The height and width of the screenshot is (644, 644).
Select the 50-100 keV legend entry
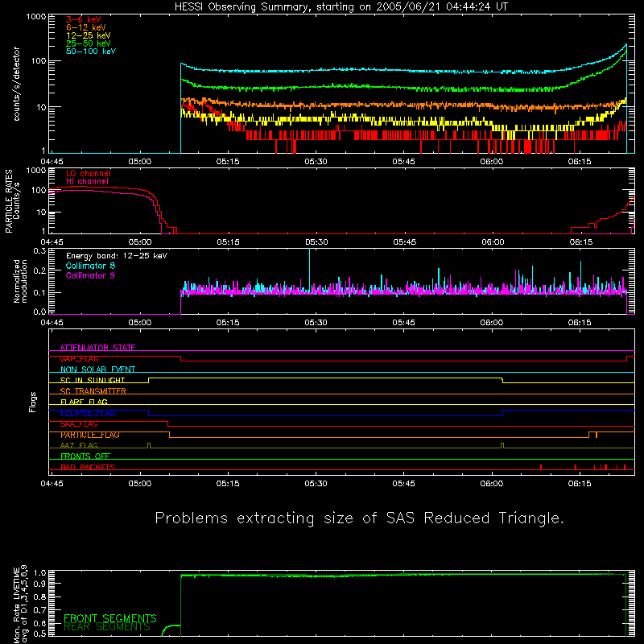click(x=91, y=52)
